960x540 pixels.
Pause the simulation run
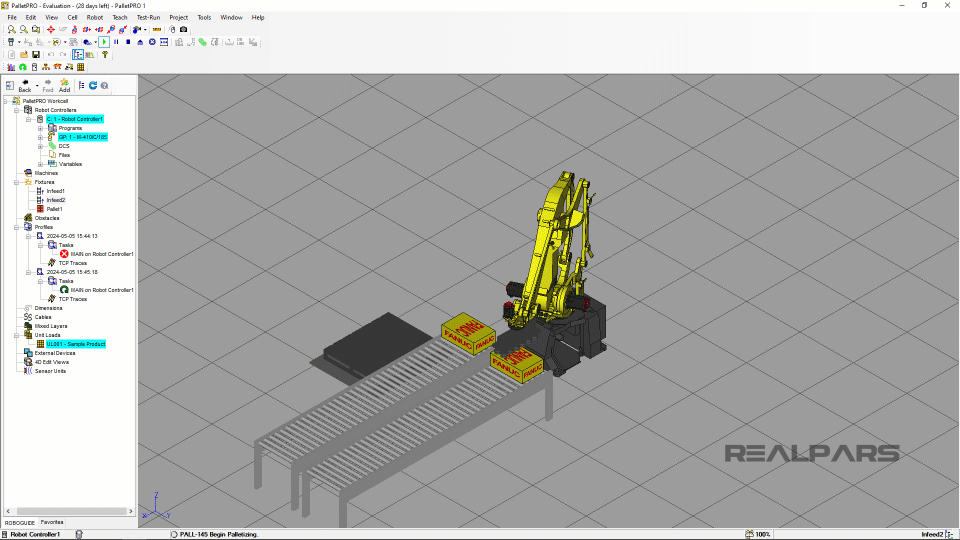(116, 42)
